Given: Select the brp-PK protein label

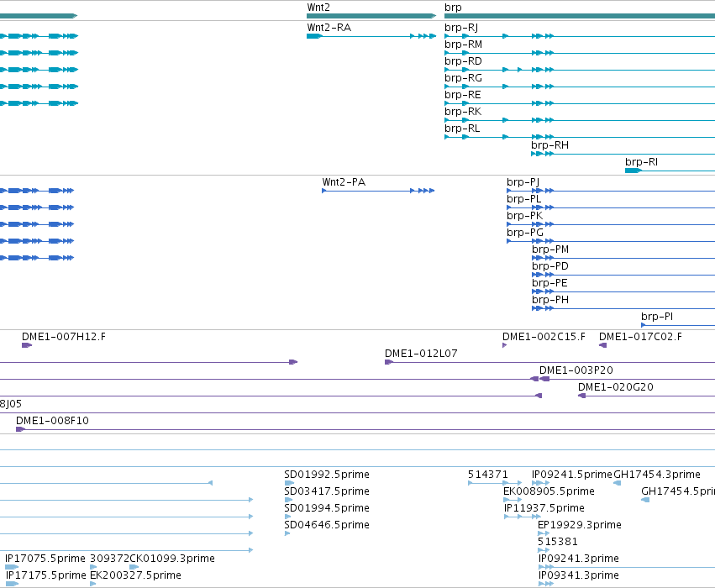Looking at the screenshot, I should 524,216.
